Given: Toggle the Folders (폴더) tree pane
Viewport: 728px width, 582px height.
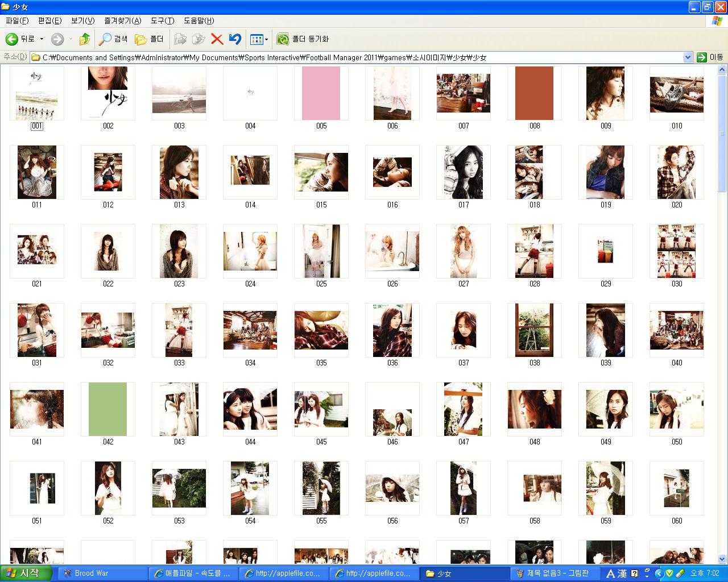Looking at the screenshot, I should 149,39.
